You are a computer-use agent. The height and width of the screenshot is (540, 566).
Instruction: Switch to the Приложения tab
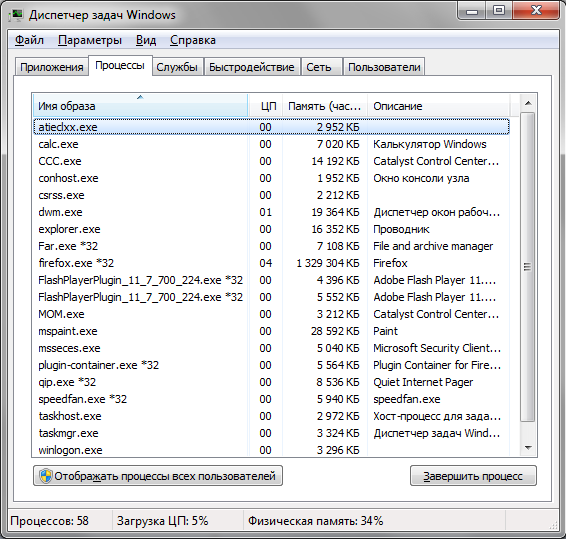click(x=52, y=67)
